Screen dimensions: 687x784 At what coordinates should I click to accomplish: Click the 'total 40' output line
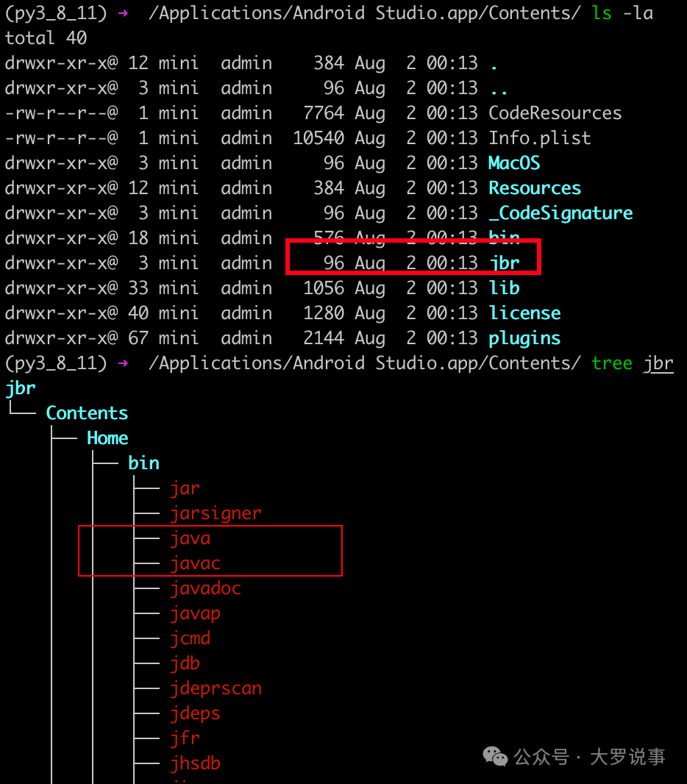click(46, 38)
